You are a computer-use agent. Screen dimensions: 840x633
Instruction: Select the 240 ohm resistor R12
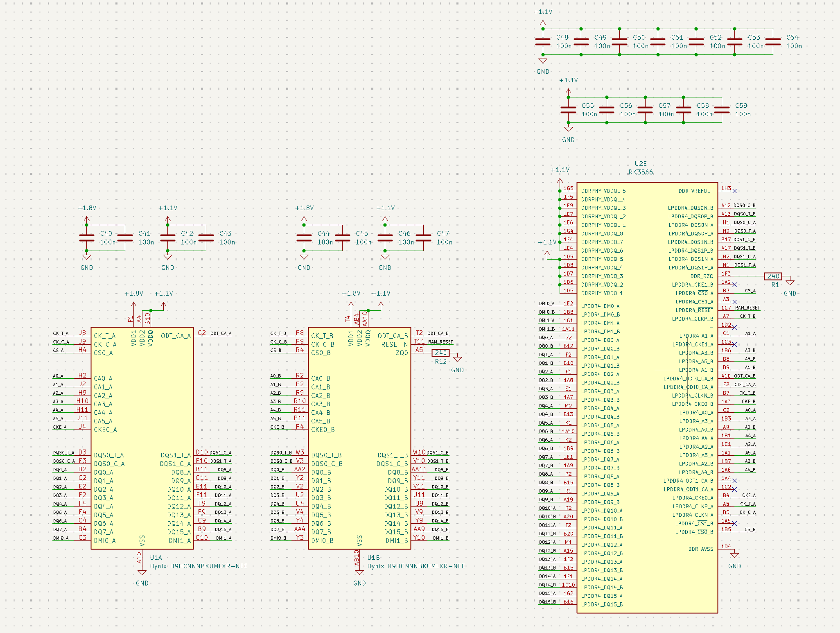tap(440, 353)
